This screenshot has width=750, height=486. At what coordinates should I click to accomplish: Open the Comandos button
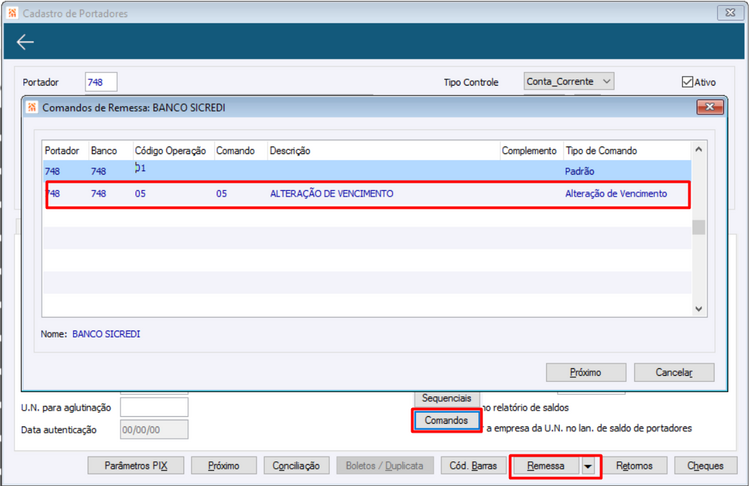click(446, 420)
